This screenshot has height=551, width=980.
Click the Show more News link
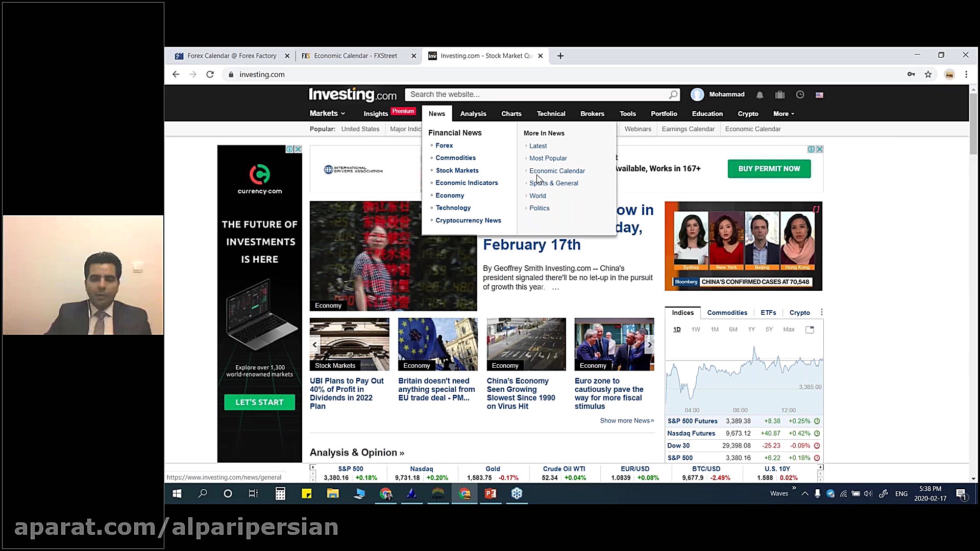click(627, 420)
